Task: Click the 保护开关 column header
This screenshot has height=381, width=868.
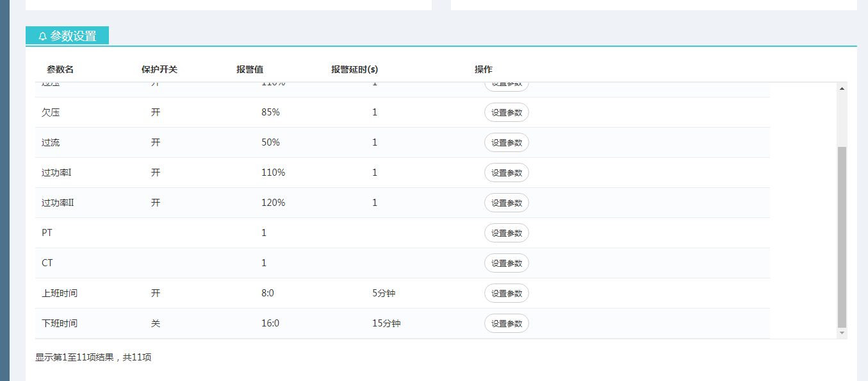Action: (x=159, y=69)
